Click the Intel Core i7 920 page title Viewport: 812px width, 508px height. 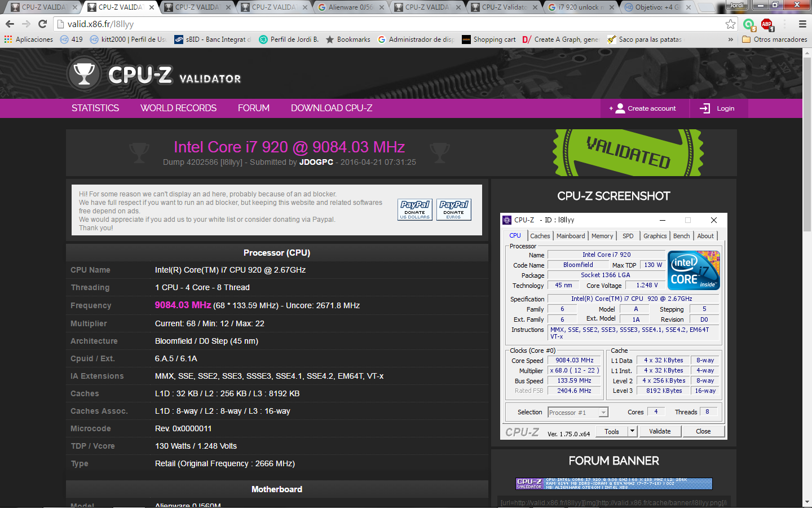[x=289, y=147]
